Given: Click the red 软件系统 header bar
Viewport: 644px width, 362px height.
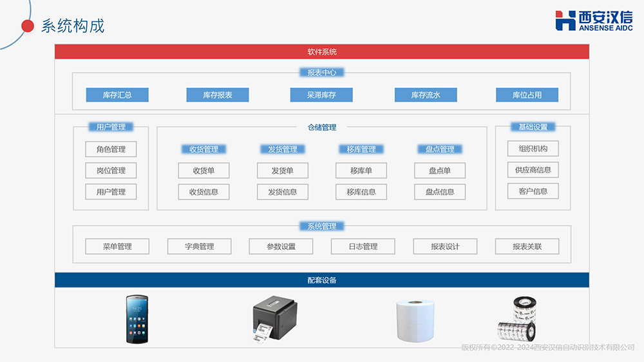Looking at the screenshot, I should click(322, 52).
